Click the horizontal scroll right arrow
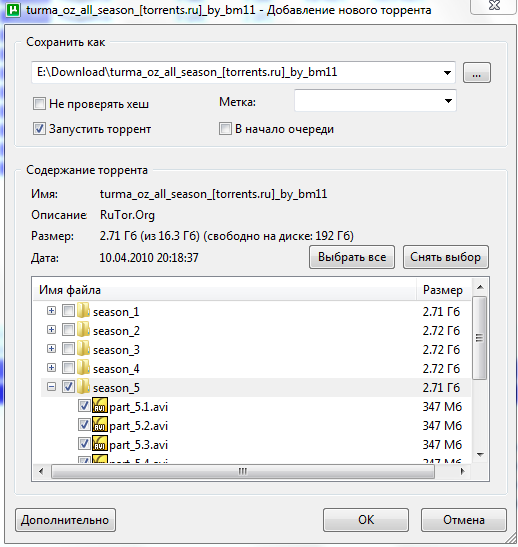 (463, 472)
